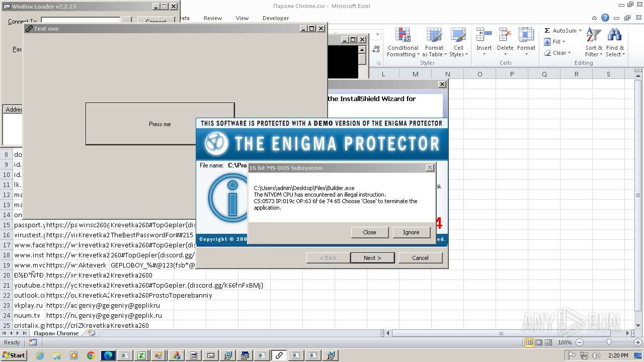Click the macro record status bar icon

tap(33, 342)
